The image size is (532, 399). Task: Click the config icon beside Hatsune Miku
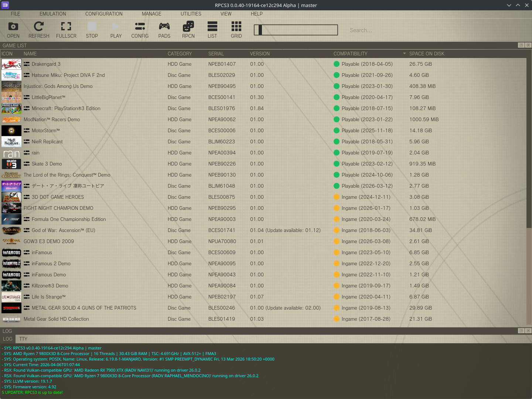tap(27, 75)
